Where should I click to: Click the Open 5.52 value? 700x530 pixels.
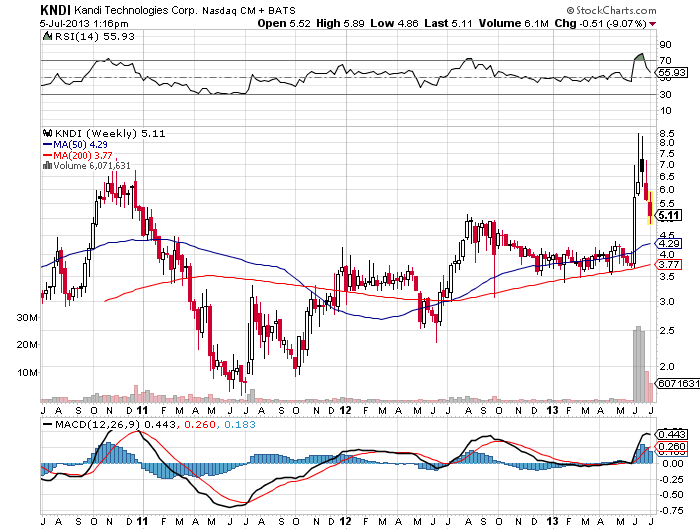[x=284, y=23]
